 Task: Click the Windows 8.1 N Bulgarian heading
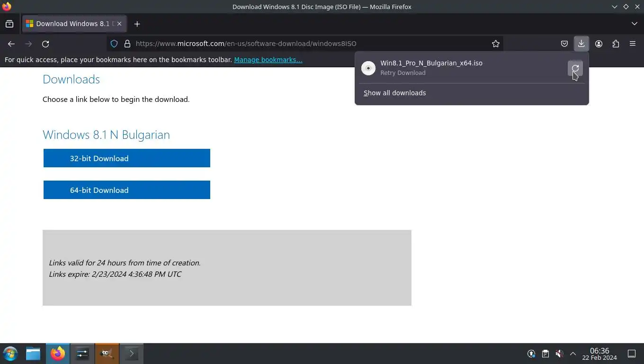[x=106, y=135]
